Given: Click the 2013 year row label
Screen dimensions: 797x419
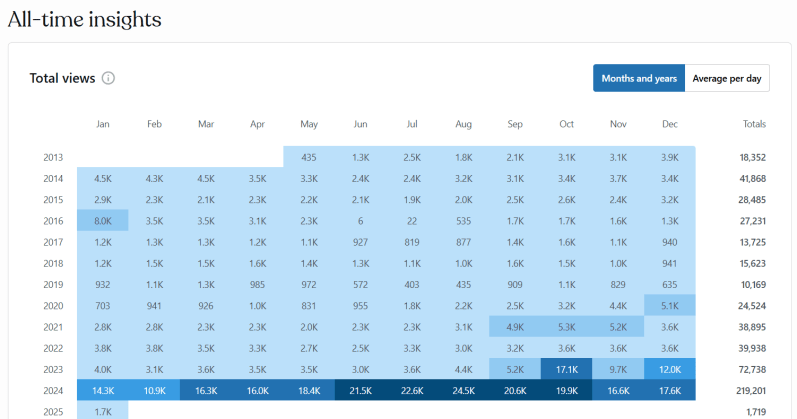Looking at the screenshot, I should 53,158.
